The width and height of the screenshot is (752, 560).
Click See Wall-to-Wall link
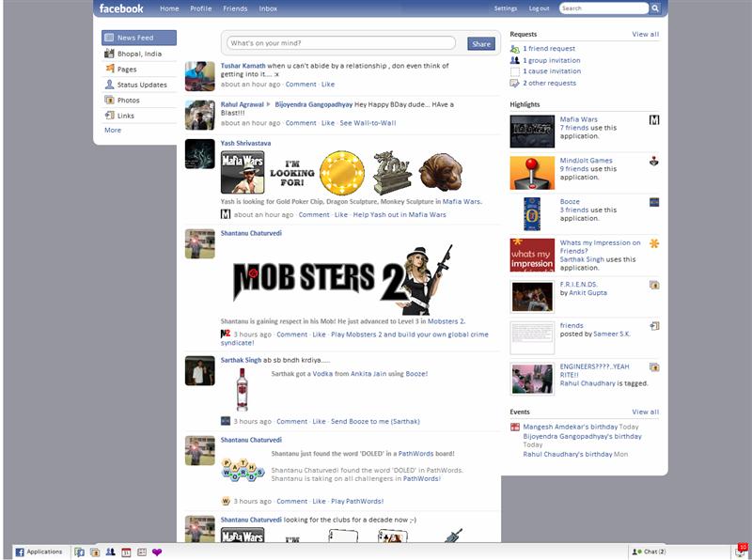(x=368, y=123)
